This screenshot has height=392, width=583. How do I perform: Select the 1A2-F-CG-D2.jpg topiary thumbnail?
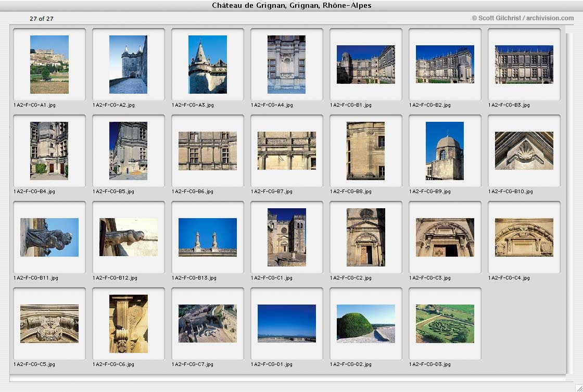pyautogui.click(x=366, y=324)
